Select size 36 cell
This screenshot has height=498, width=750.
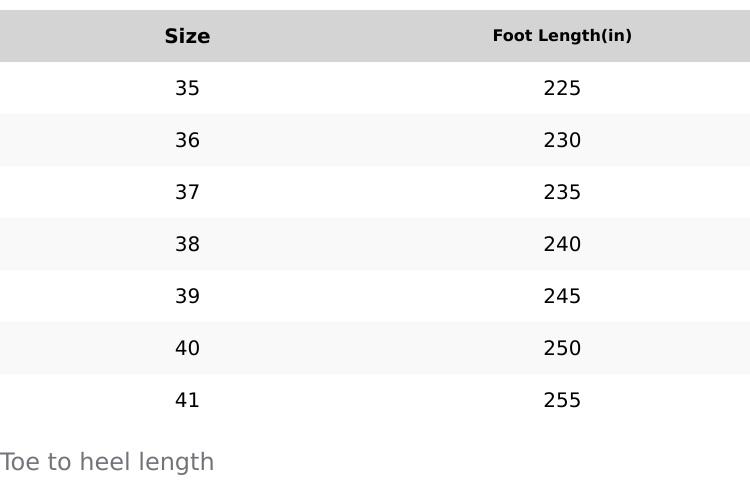coord(187,140)
